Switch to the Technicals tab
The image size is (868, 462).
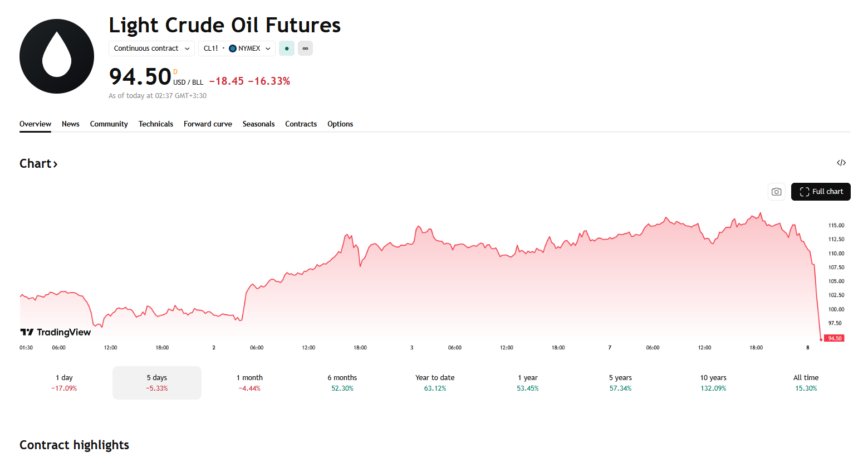click(x=155, y=124)
